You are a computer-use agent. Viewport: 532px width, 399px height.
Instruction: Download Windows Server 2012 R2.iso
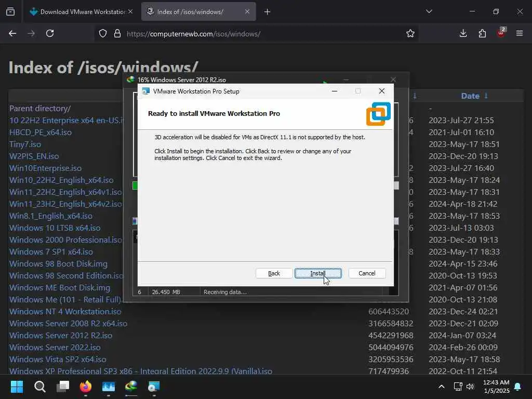click(61, 335)
